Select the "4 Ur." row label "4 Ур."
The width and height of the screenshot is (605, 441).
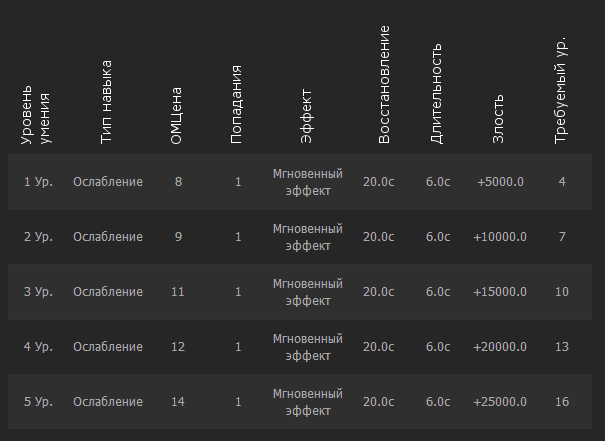click(38, 347)
